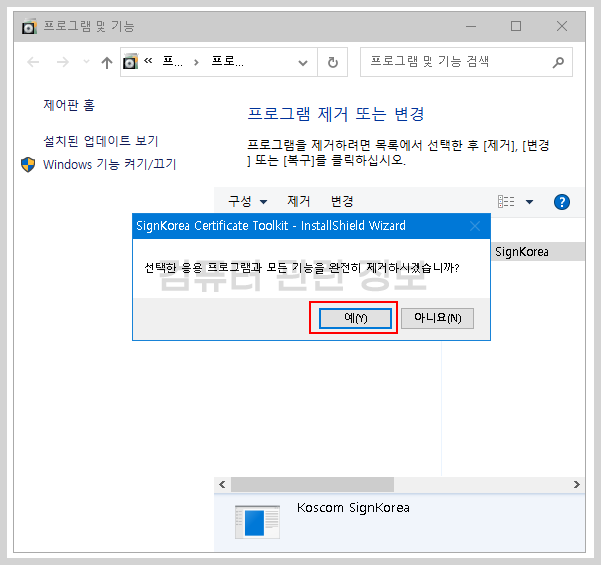Close the InstallShield Wizard dialog

click(x=475, y=226)
